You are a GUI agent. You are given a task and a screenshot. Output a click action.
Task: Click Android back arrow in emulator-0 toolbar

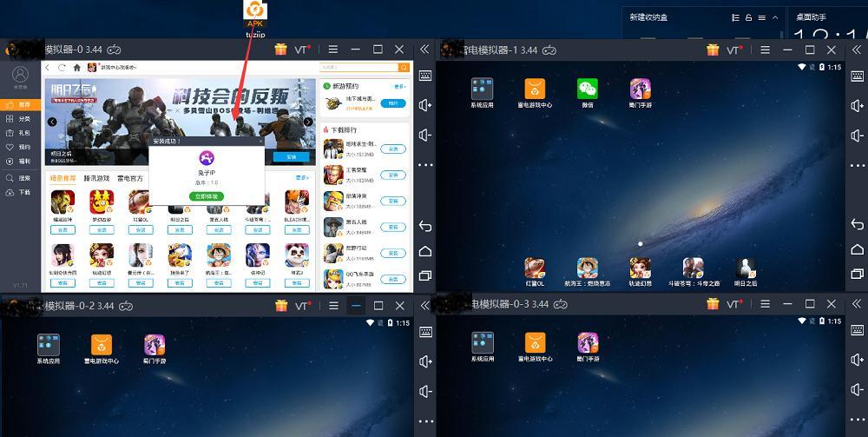point(425,226)
